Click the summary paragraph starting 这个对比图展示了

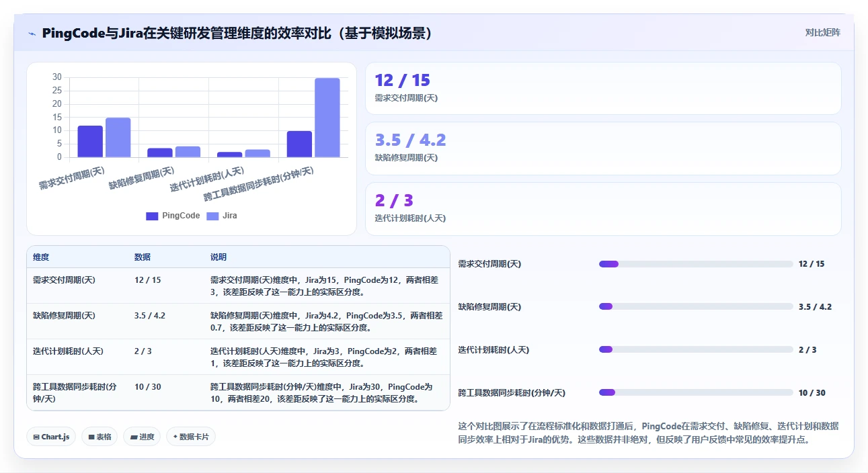coord(648,433)
